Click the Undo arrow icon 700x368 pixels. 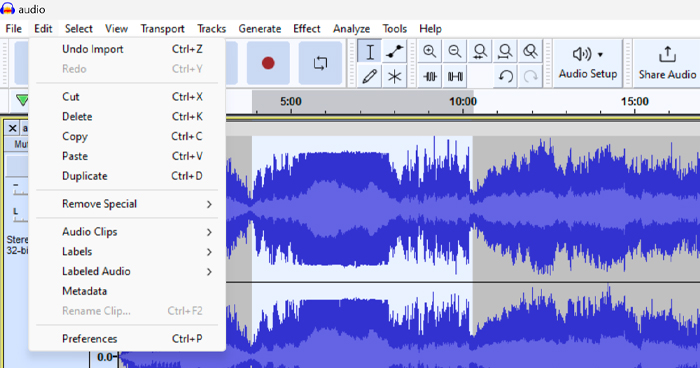pos(505,76)
